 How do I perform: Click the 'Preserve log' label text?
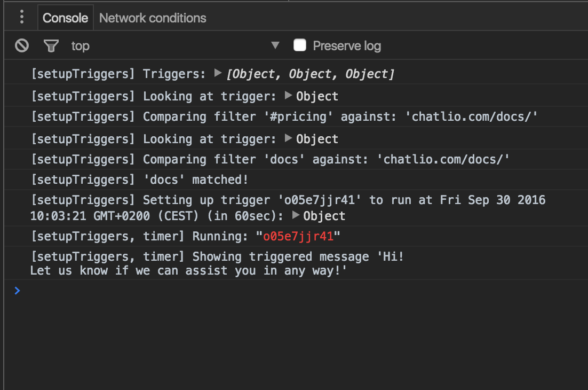click(347, 46)
